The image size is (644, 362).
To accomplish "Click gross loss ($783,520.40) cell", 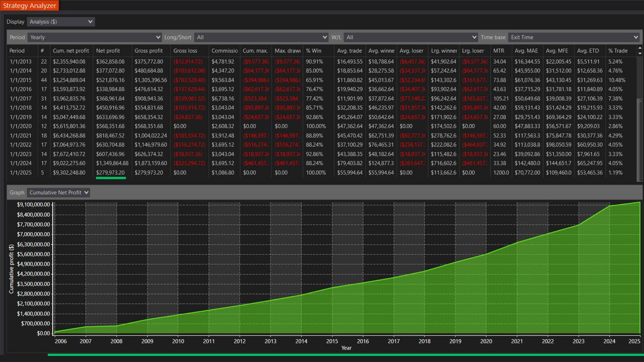I will (x=189, y=80).
